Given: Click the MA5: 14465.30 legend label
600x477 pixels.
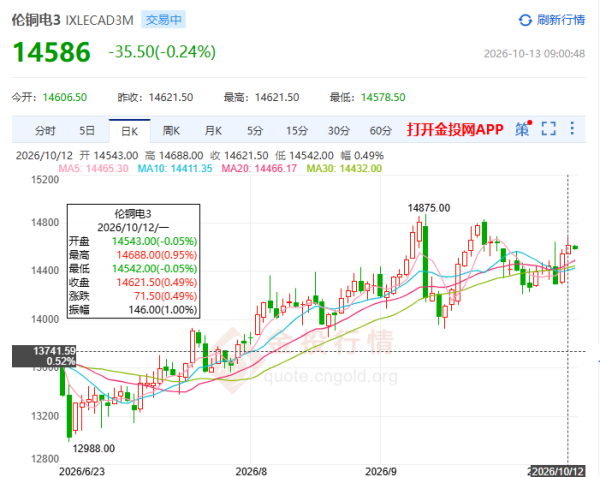Looking at the screenshot, I should pos(93,168).
